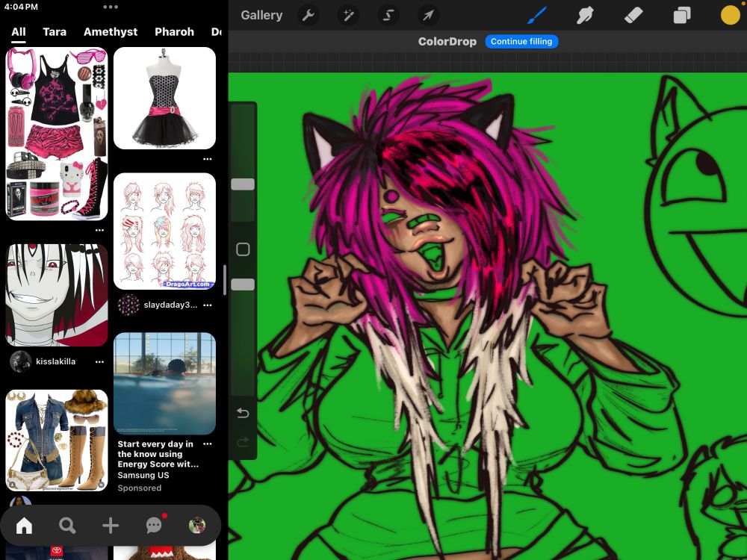
Task: Go to Pinterest Home icon
Action: [x=24, y=526]
